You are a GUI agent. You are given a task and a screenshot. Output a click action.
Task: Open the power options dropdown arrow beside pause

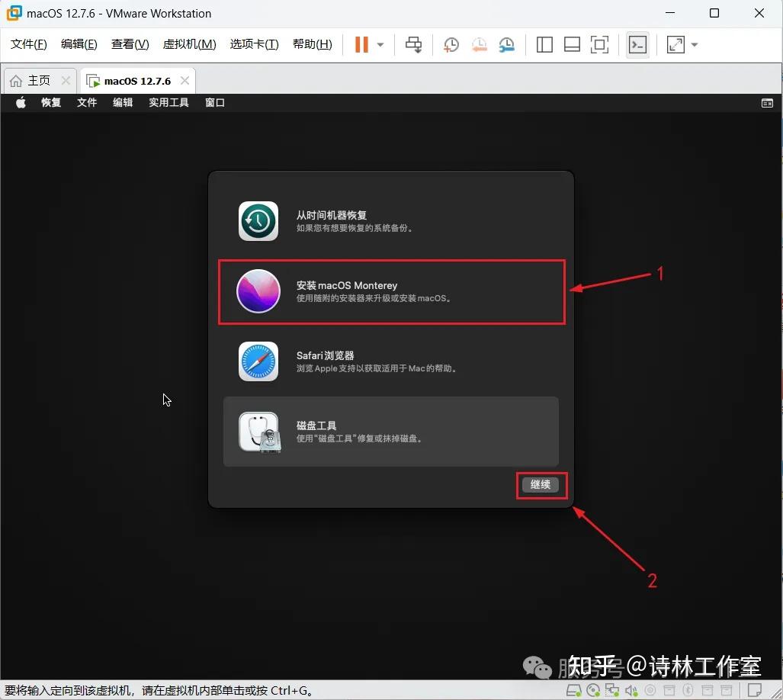380,45
